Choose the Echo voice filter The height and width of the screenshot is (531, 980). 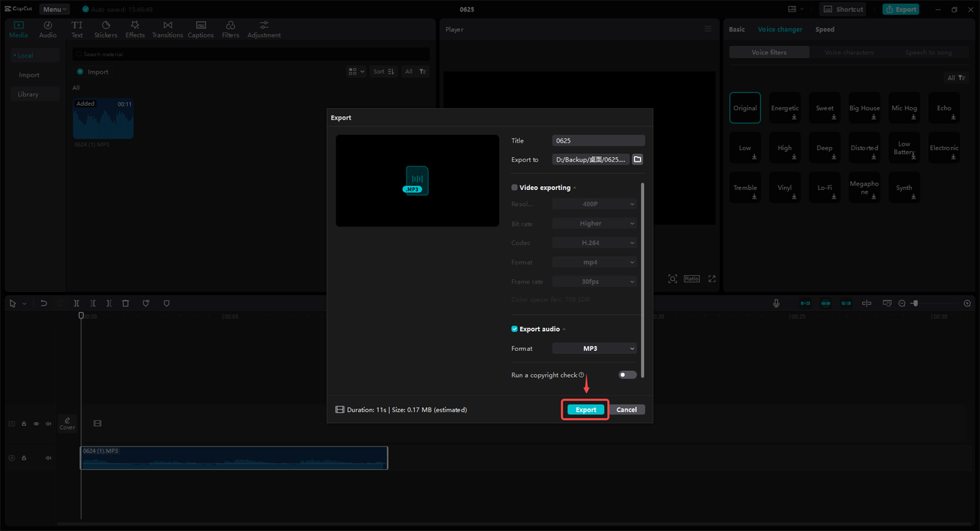point(944,108)
